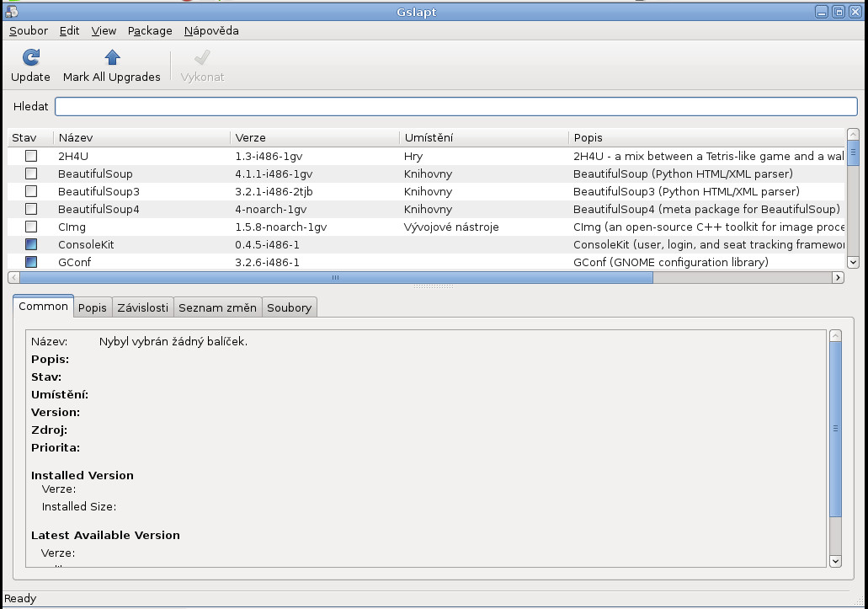
Task: Toggle the BeautifulSoup3 package checkbox
Action: [x=31, y=191]
